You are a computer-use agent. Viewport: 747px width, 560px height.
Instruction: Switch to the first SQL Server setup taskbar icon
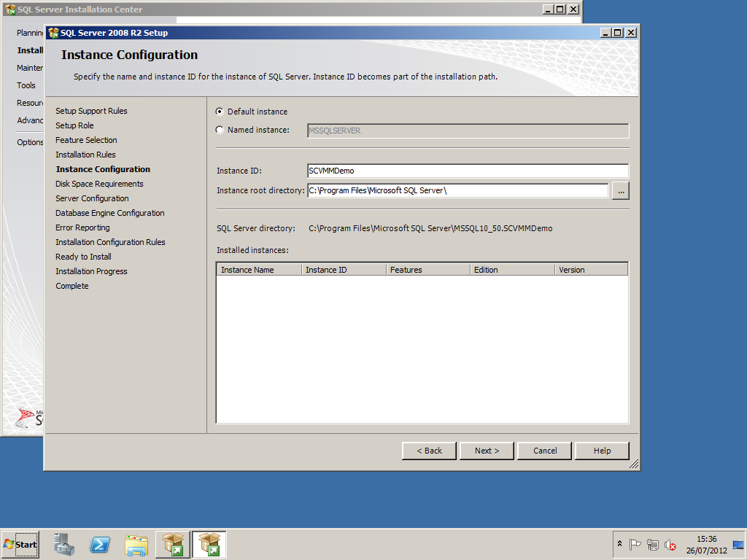173,544
